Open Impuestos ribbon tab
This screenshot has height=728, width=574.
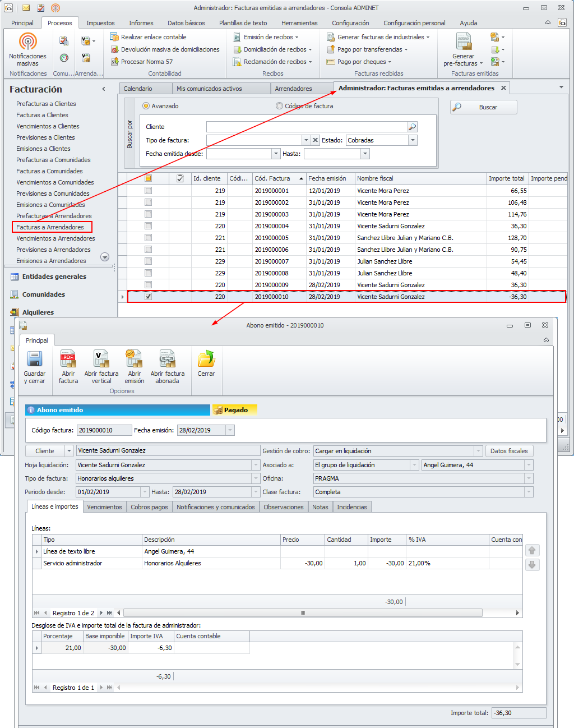(x=100, y=23)
